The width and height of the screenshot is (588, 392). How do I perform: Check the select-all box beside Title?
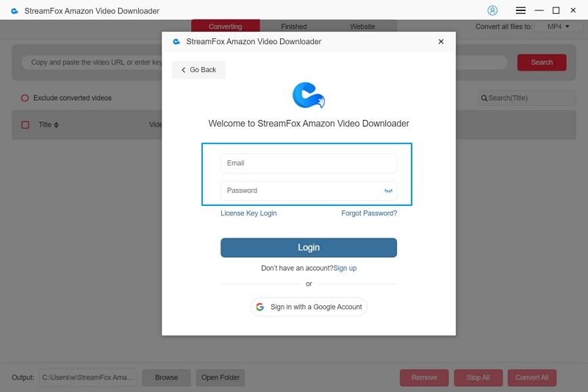(x=25, y=125)
